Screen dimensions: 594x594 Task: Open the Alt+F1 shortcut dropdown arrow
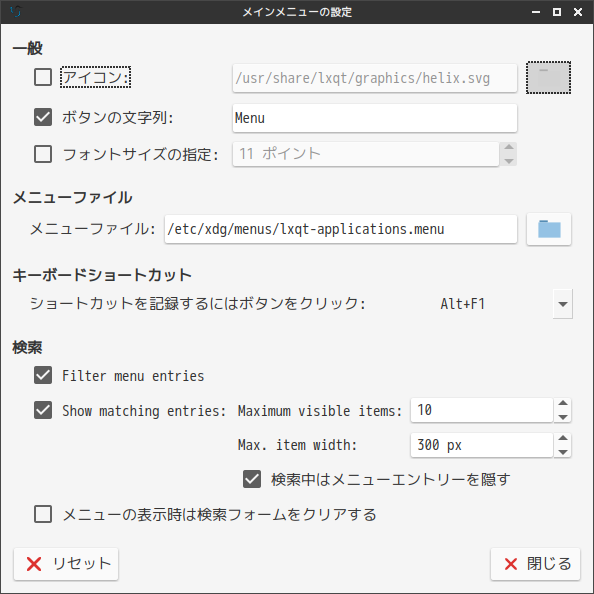(563, 304)
